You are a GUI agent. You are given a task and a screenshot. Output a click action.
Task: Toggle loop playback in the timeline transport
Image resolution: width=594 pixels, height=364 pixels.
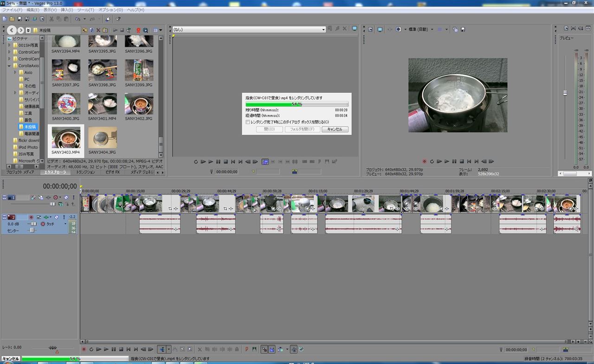point(91,349)
